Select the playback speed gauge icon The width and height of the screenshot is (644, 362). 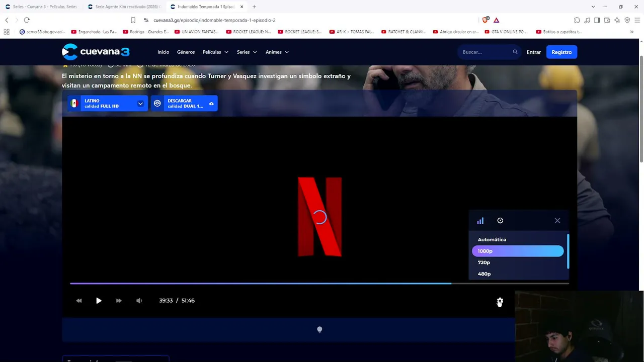tap(500, 220)
